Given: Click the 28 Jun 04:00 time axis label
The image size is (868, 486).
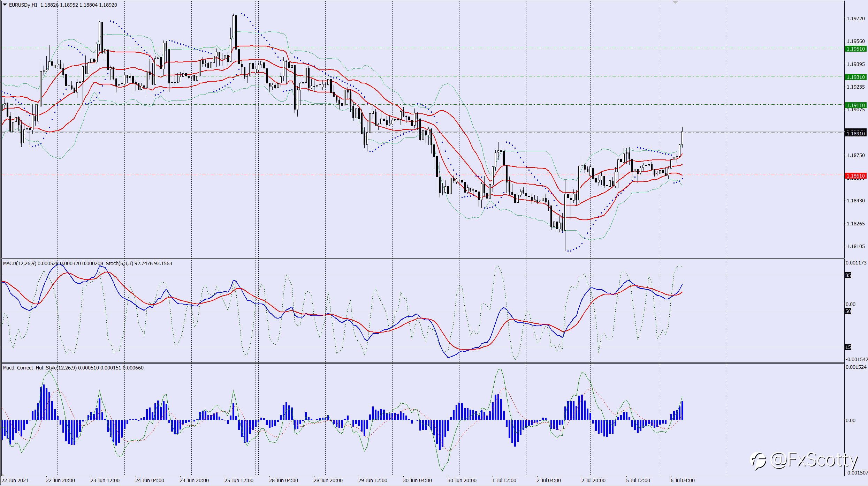Looking at the screenshot, I should [283, 480].
